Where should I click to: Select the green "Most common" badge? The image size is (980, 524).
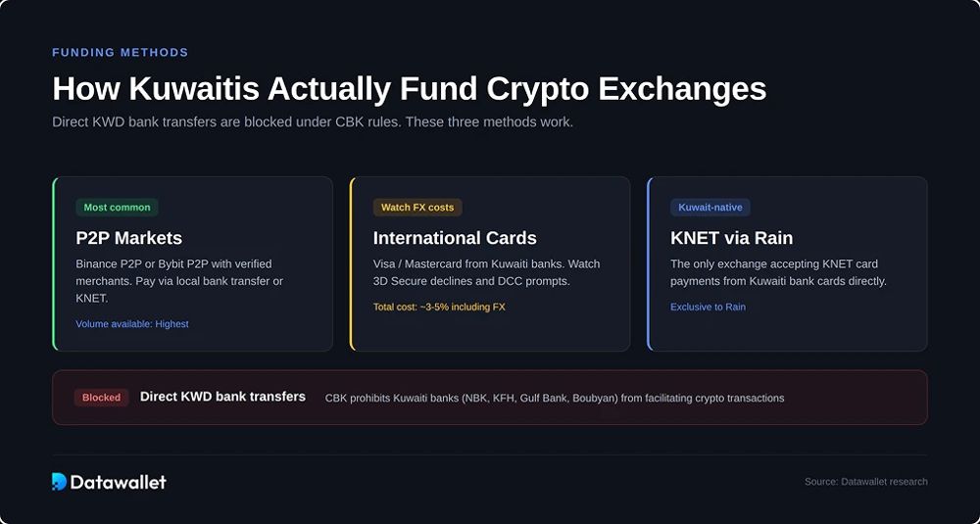pyautogui.click(x=117, y=208)
